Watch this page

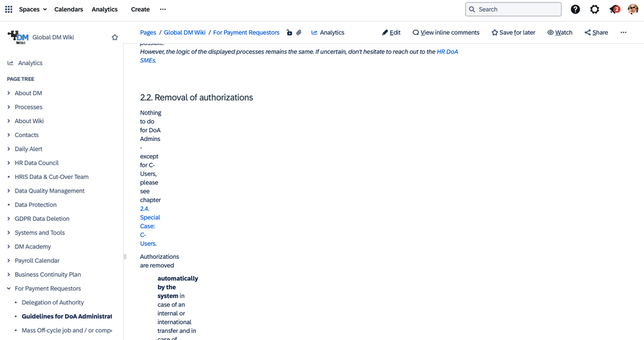pyautogui.click(x=560, y=32)
